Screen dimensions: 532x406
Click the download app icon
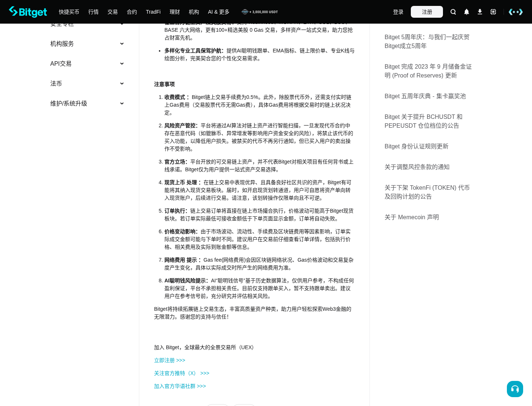[x=480, y=12]
